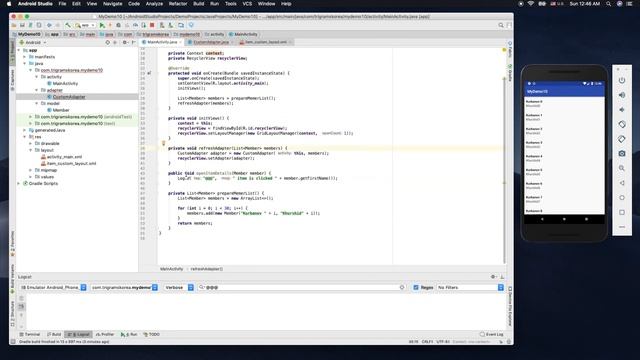The height and width of the screenshot is (360, 640).
Task: Expand Gradle Scripts node
Action: (19, 183)
